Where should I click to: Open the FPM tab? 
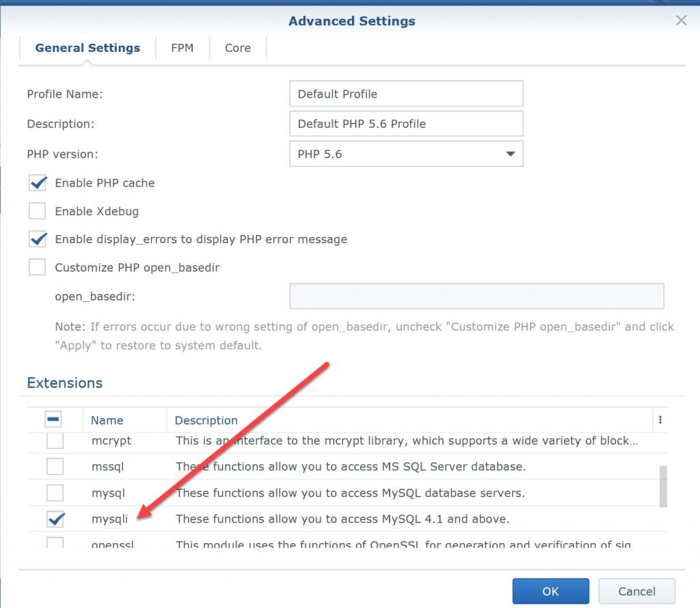click(x=182, y=48)
